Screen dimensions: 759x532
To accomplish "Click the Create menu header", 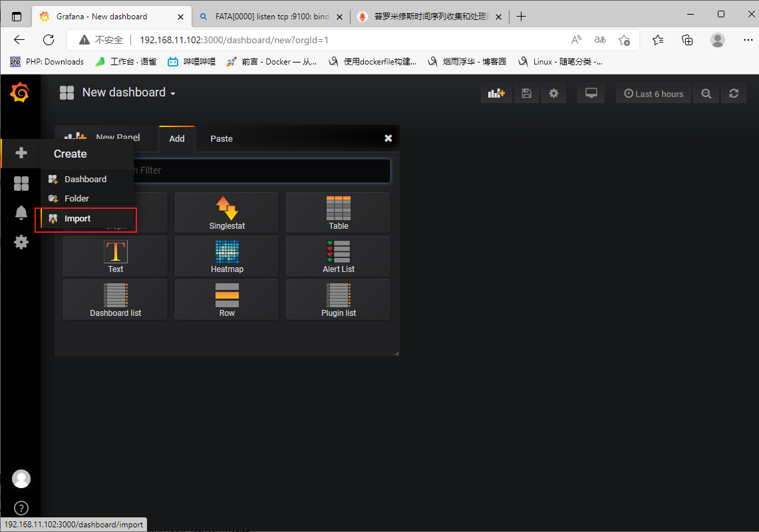I will 71,154.
